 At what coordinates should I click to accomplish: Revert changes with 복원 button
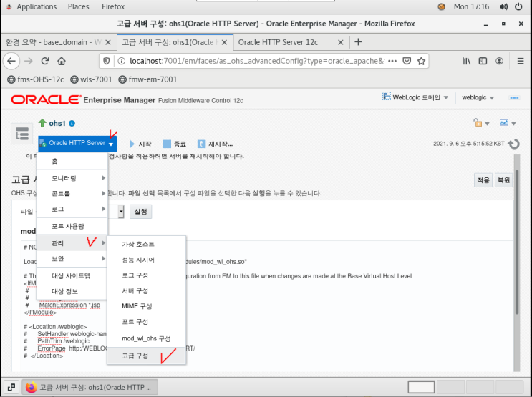click(503, 180)
